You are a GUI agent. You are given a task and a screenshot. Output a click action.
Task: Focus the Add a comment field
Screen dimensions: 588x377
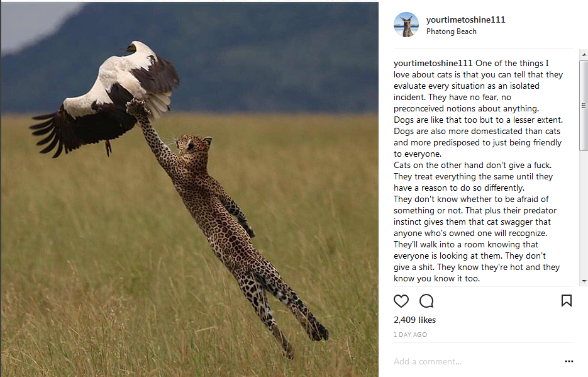[x=476, y=362]
